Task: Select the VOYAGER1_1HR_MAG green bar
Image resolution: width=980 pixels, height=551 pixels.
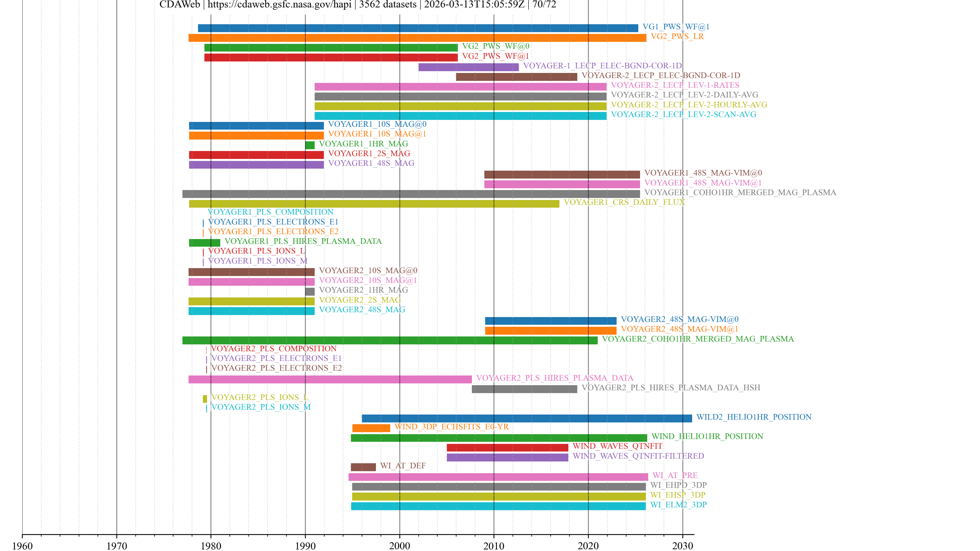Action: coord(310,145)
